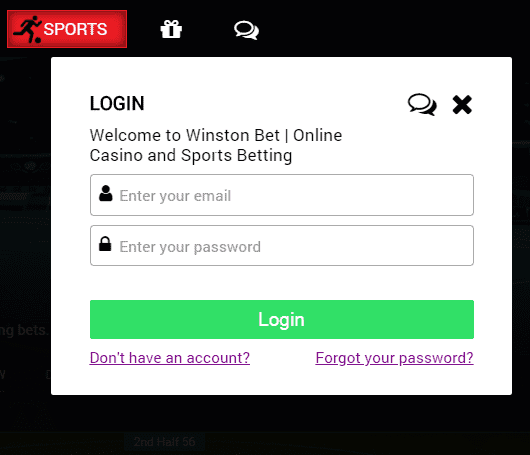Close the LOGIN dialog with the X
The height and width of the screenshot is (455, 530).
[462, 104]
